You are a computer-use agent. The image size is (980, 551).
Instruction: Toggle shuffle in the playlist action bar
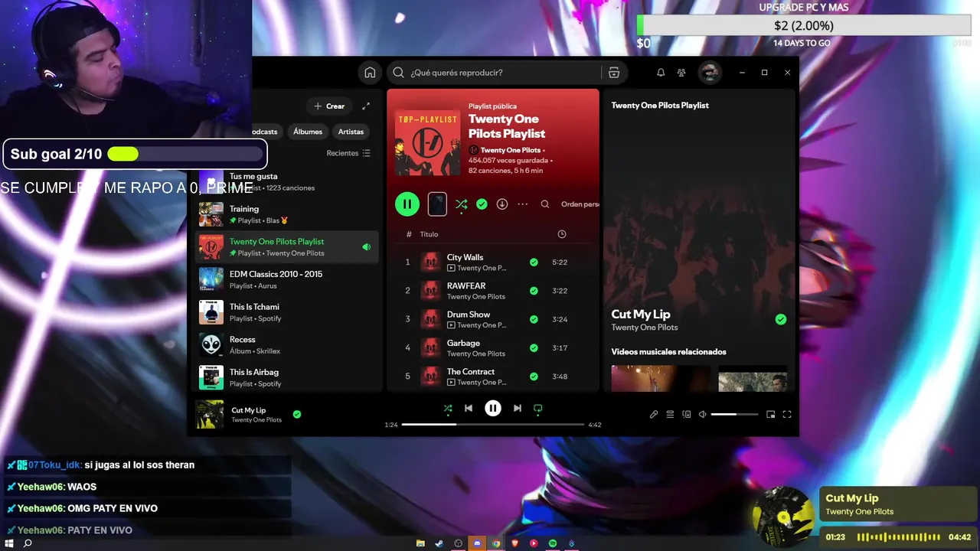pyautogui.click(x=461, y=204)
